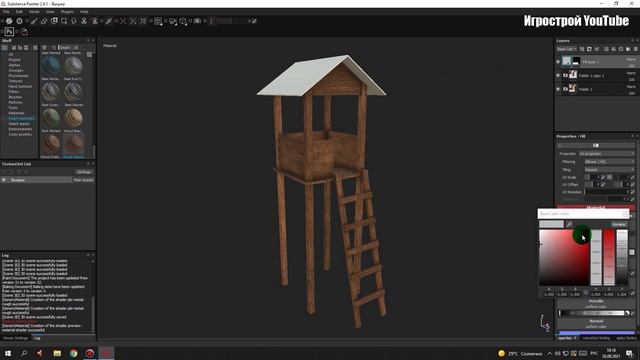Viewport: 640px width, 360px height.
Task: Select the Clone tool
Action: point(84,21)
